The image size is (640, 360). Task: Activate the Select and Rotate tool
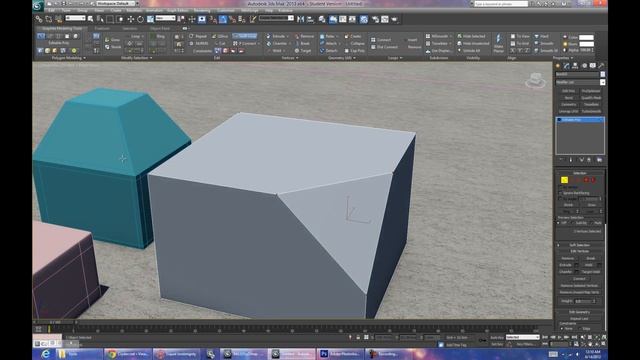tap(140, 19)
